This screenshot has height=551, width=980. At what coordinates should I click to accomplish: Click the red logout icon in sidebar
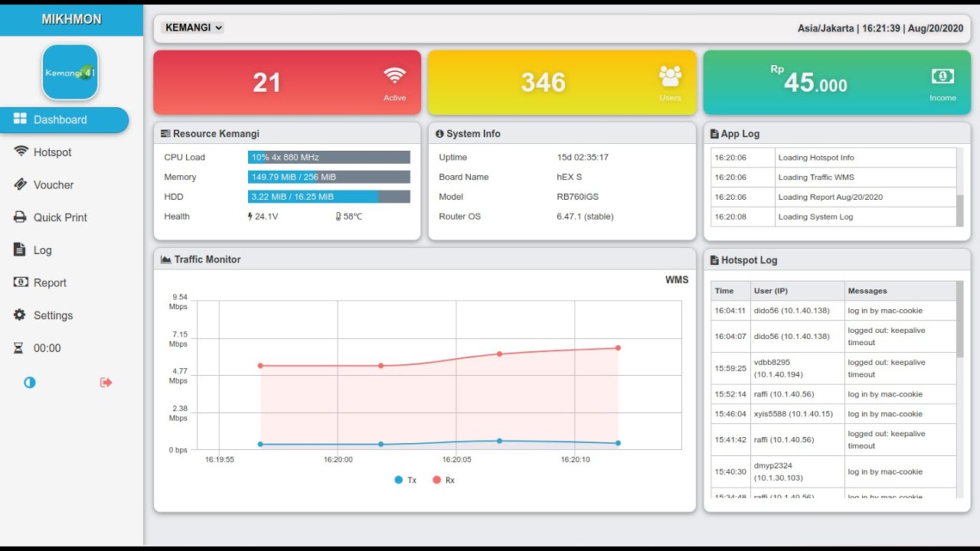[106, 382]
